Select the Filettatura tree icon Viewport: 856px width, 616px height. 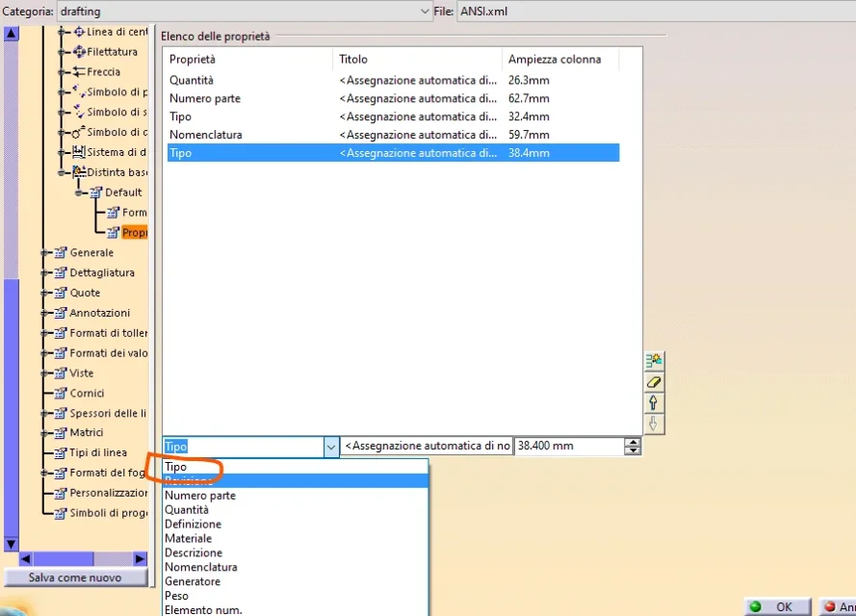[79, 52]
